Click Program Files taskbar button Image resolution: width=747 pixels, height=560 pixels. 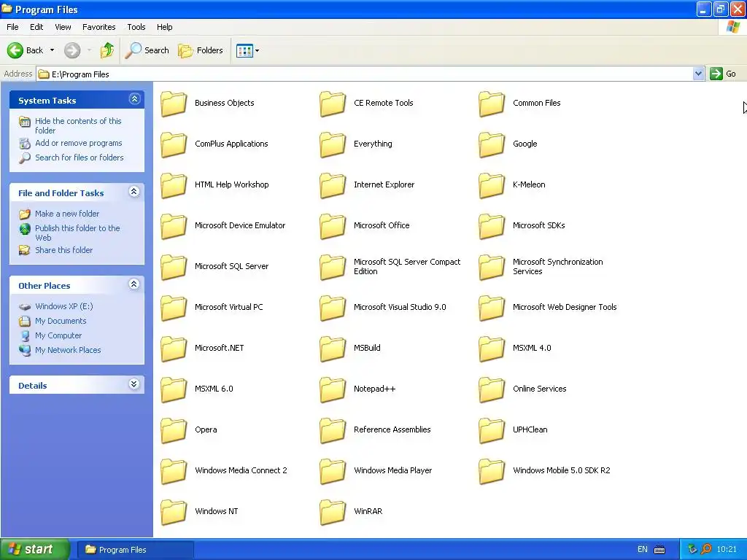tap(135, 550)
